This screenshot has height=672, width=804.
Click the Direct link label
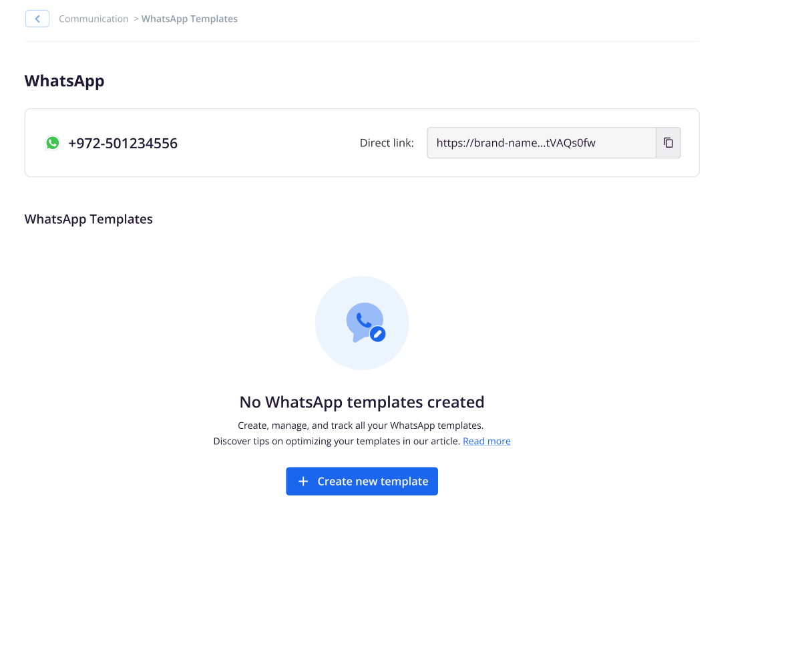pyautogui.click(x=387, y=143)
